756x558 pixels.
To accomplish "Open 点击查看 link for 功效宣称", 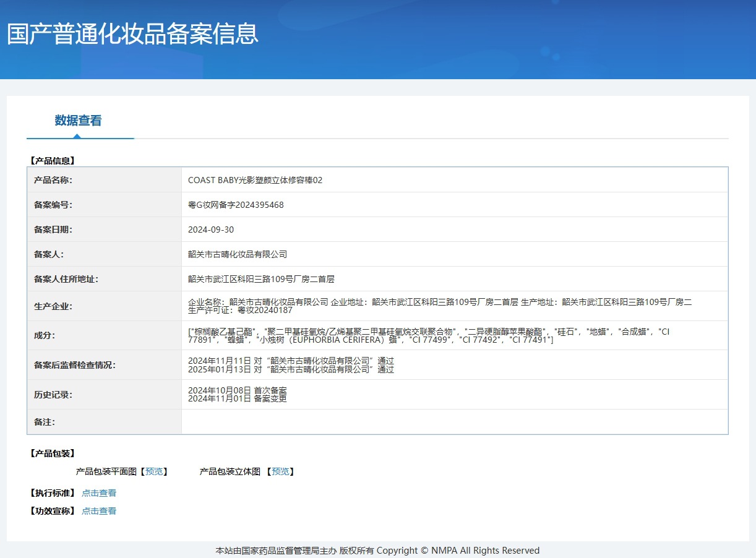I will point(99,511).
